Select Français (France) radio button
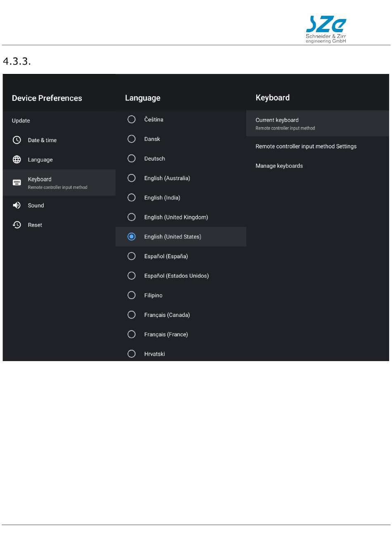392x559 pixels. pos(132,334)
